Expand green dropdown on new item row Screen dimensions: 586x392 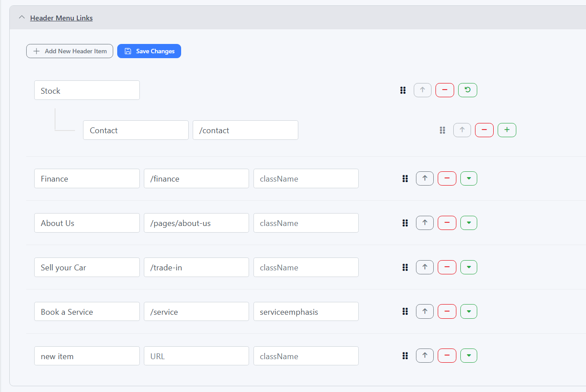point(468,356)
